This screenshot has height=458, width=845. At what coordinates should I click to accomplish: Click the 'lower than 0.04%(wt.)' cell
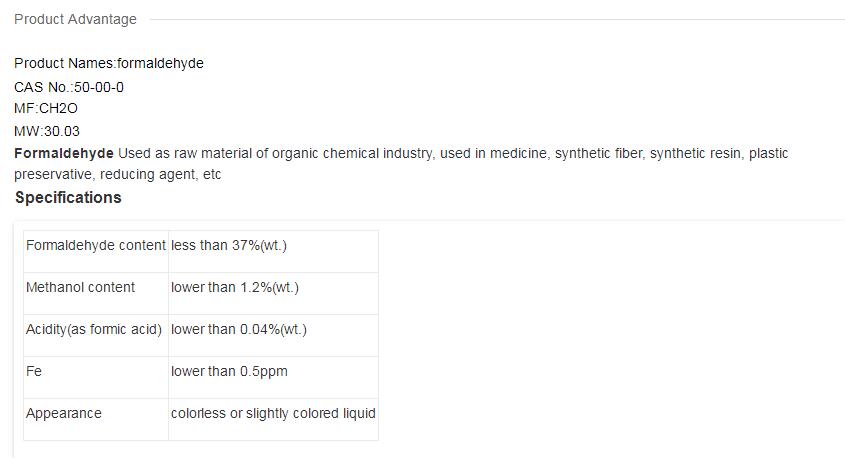(239, 329)
